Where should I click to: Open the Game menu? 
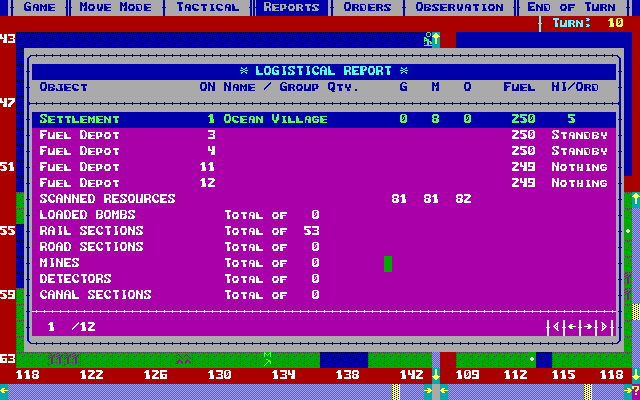coord(39,7)
